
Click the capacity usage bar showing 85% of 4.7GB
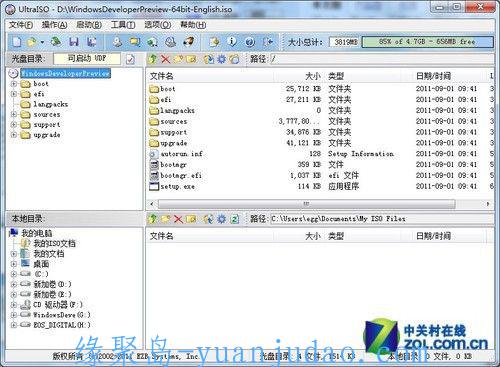[x=427, y=42]
